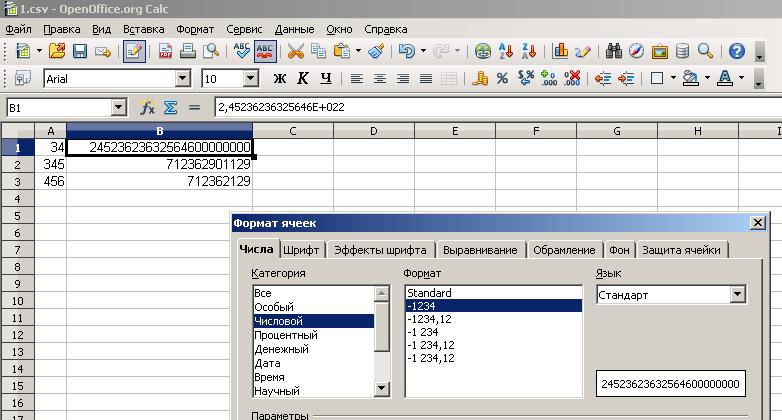Expand the Язык Стандарт dropdown
Viewport: 782px width, 420px height.
coord(737,295)
